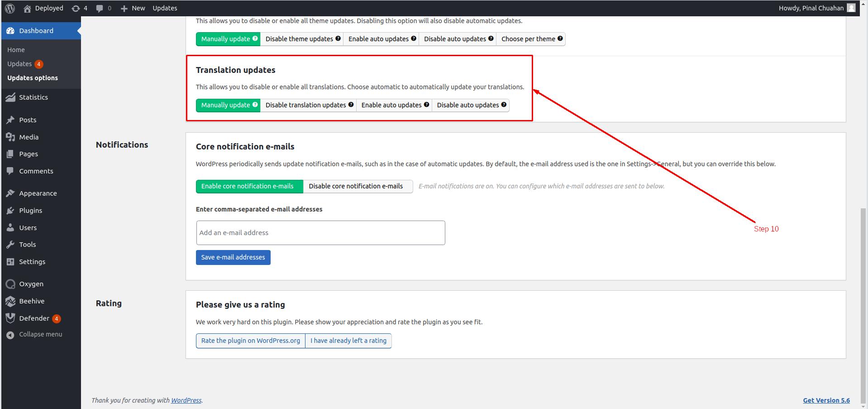The width and height of the screenshot is (868, 409).
Task: Enable core notification e-mails
Action: point(249,186)
